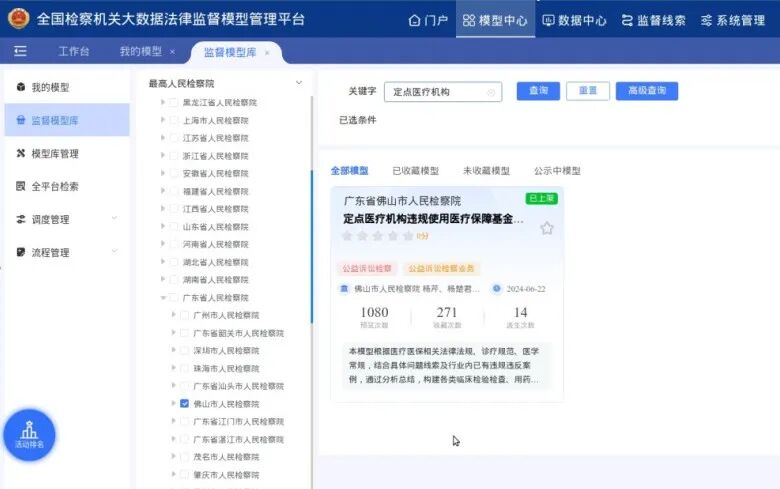The height and width of the screenshot is (489, 780).
Task: Expand the 流程管理 chevron
Action: (x=114, y=251)
